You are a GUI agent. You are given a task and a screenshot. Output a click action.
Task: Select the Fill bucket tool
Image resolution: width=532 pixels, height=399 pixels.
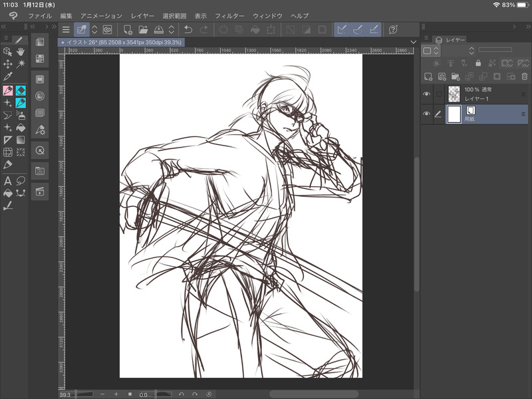21,128
